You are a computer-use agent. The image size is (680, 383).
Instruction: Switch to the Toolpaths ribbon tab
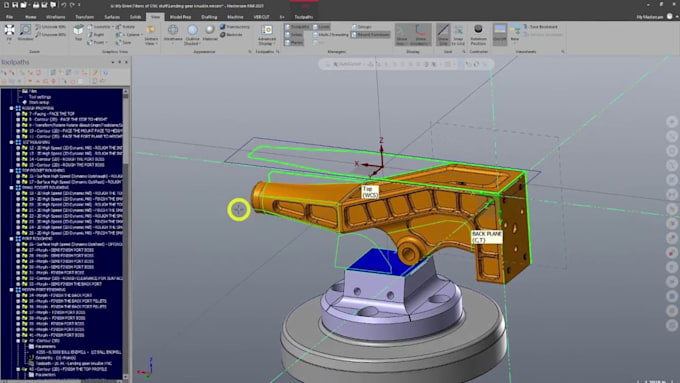click(304, 17)
